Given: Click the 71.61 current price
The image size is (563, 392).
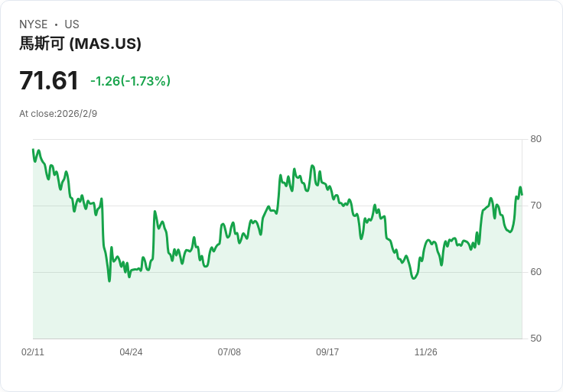Looking at the screenshot, I should pos(49,80).
